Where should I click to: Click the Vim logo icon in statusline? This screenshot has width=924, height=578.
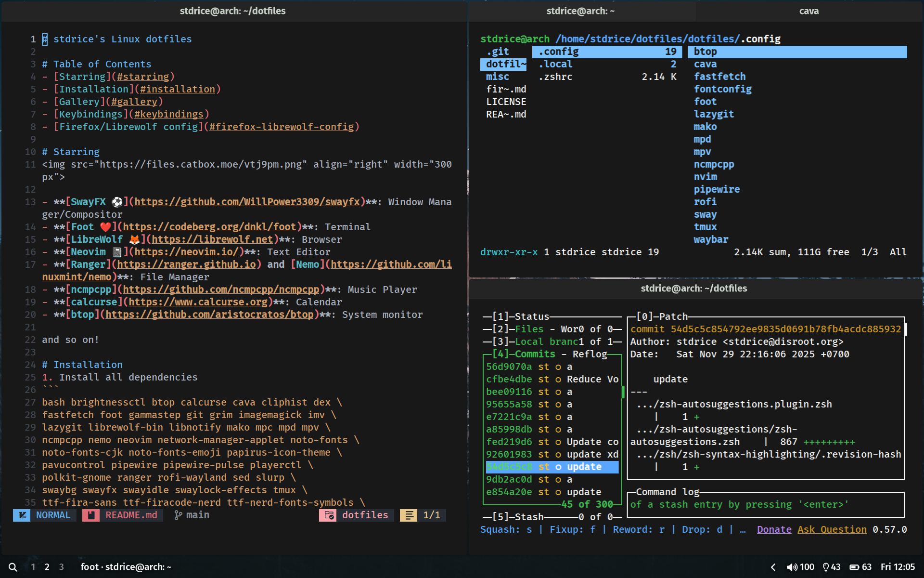point(22,515)
